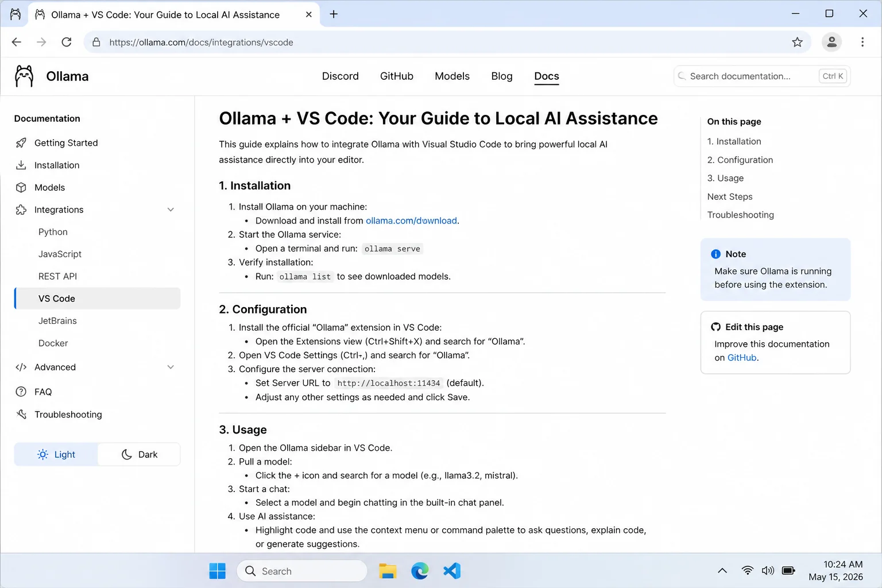Open browser three-dot menu
The image size is (882, 588).
pyautogui.click(x=862, y=42)
